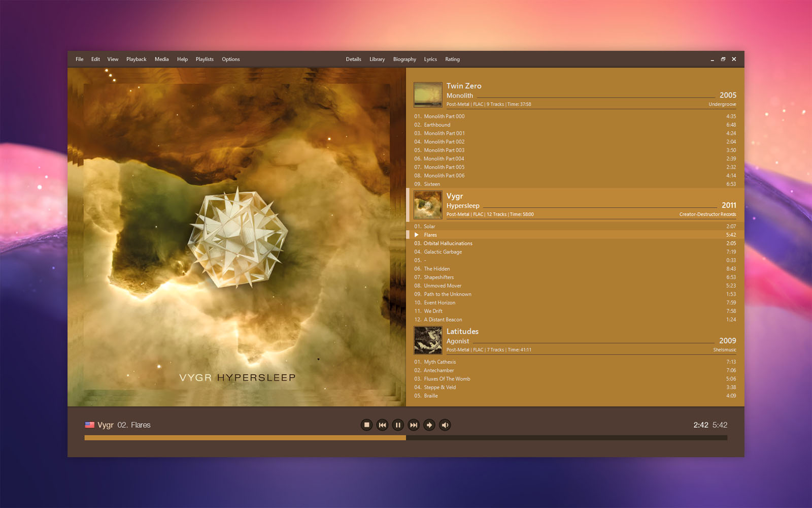Click the US flag icon beside Vygr

(89, 425)
